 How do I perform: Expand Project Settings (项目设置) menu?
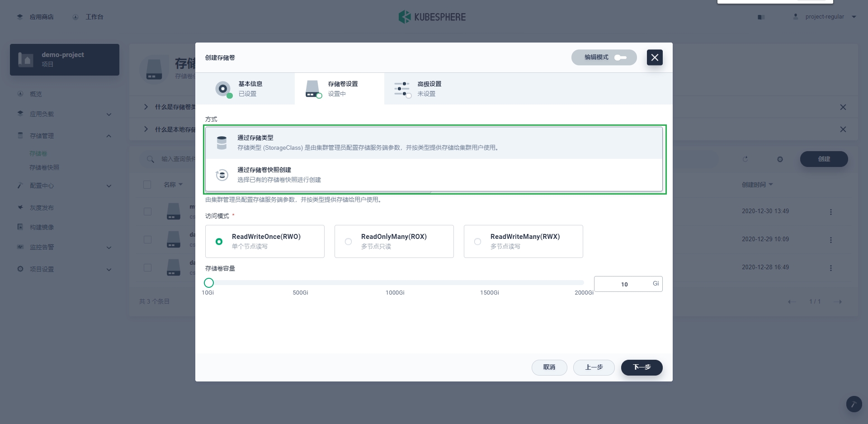pyautogui.click(x=65, y=269)
